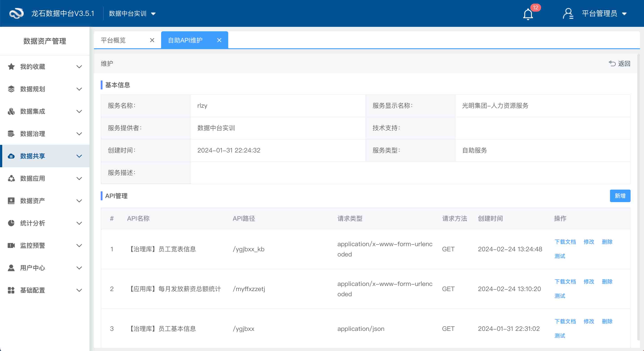This screenshot has width=644, height=351.
Task: Click the icon beside 数据应用
Action: (x=11, y=178)
